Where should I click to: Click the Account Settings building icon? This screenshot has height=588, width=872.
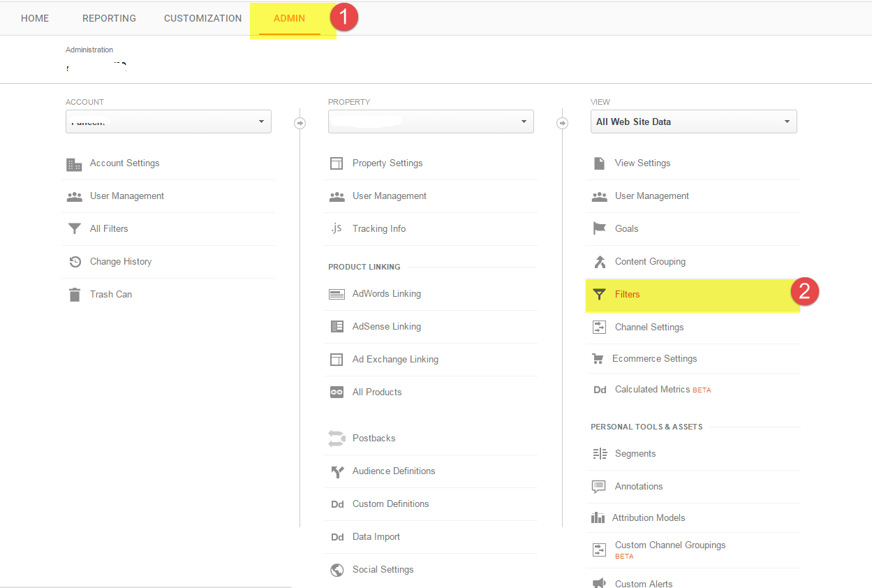click(74, 164)
